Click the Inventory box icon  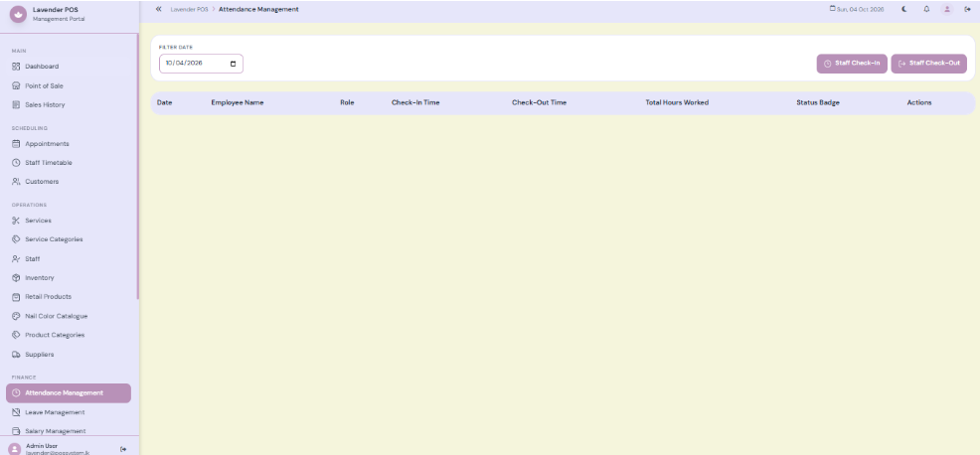point(16,277)
